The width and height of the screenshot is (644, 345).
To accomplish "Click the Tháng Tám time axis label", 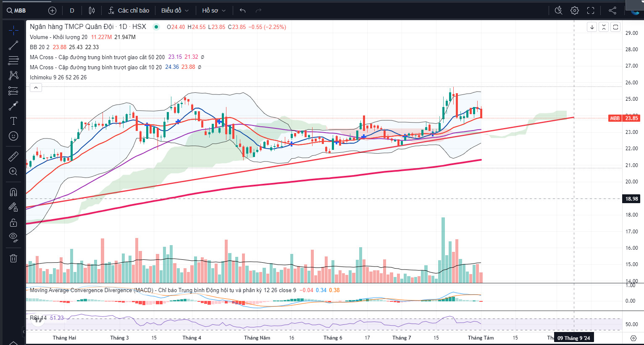I will tap(481, 338).
